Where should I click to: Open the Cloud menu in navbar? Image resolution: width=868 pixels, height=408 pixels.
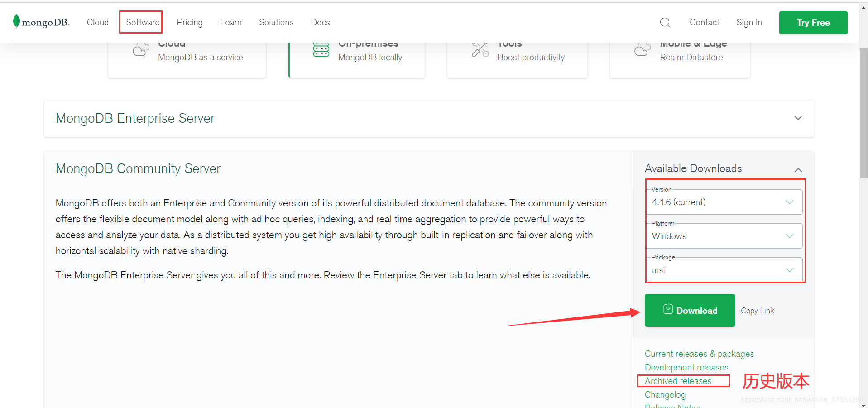[x=98, y=23]
